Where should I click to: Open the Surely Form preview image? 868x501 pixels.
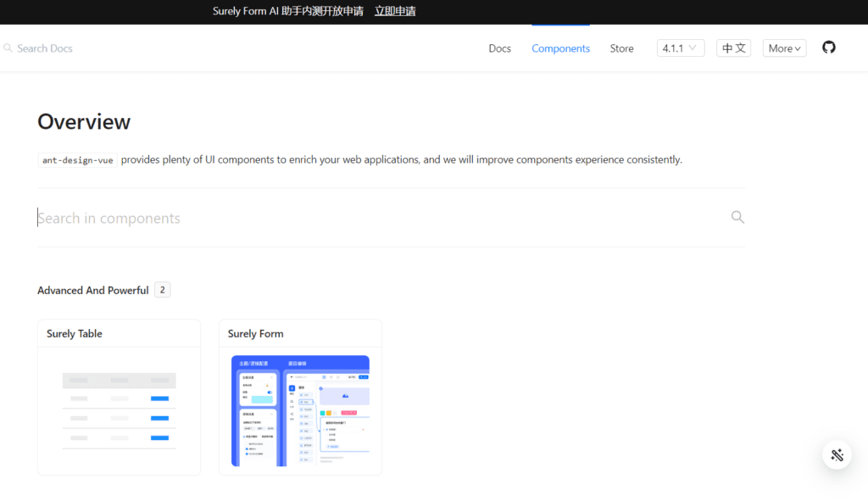(300, 411)
